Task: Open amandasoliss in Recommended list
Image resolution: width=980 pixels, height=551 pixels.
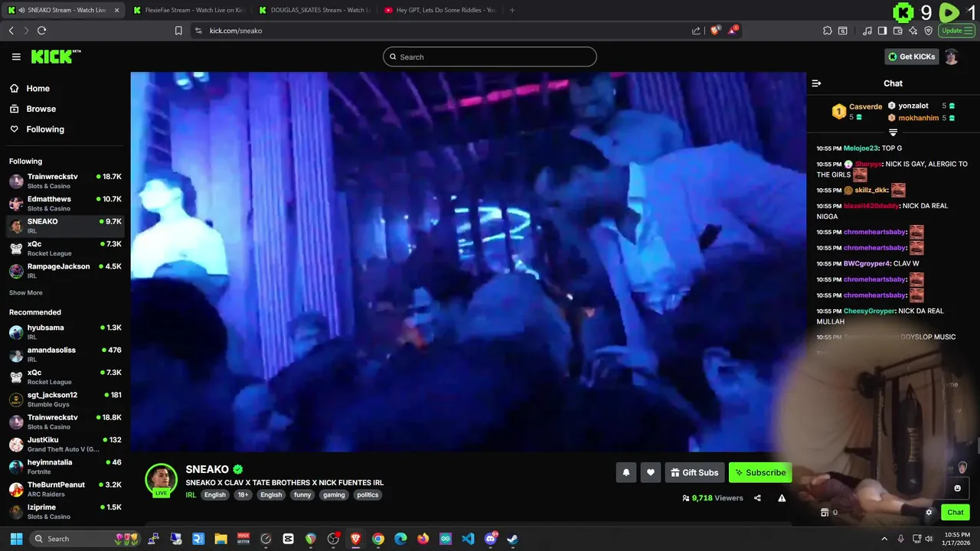Action: coord(65,354)
